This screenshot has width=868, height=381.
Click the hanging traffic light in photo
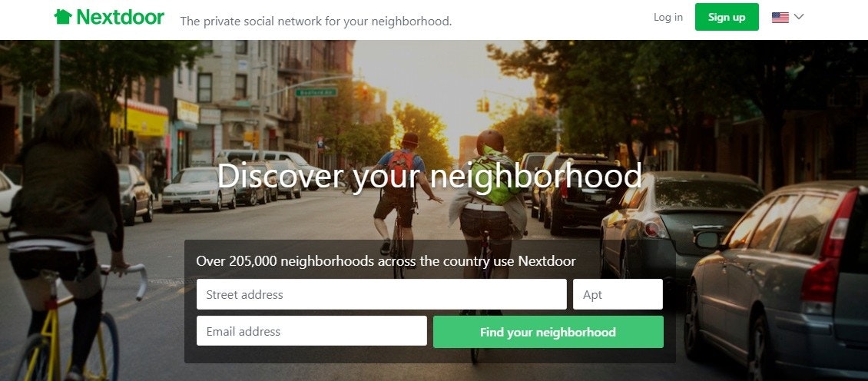[x=482, y=104]
